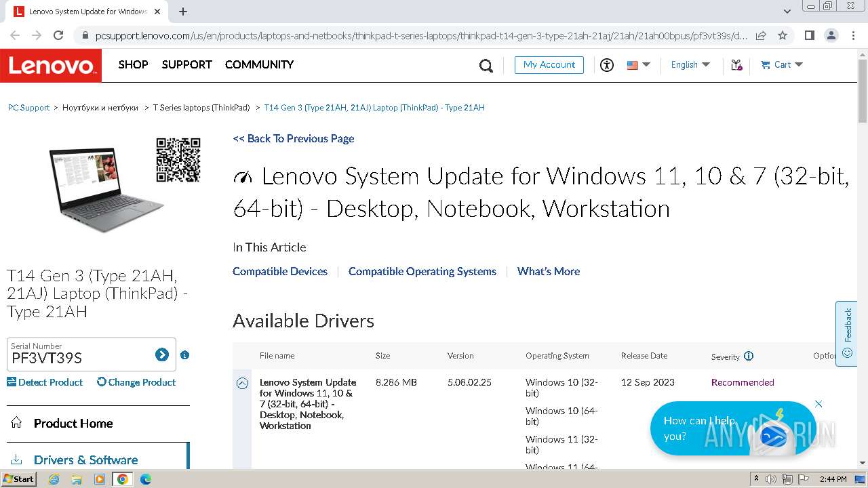Open the SUPPORT menu

186,64
